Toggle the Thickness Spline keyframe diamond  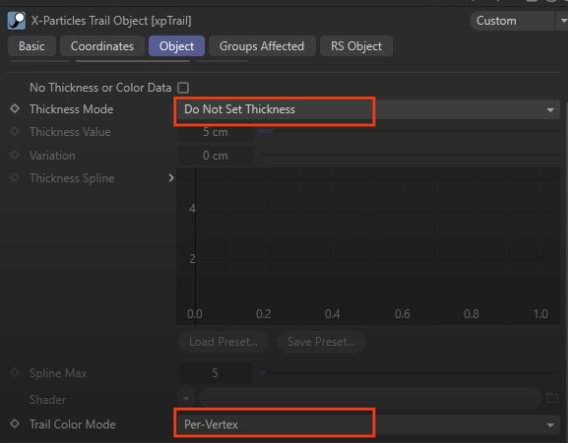pos(15,177)
